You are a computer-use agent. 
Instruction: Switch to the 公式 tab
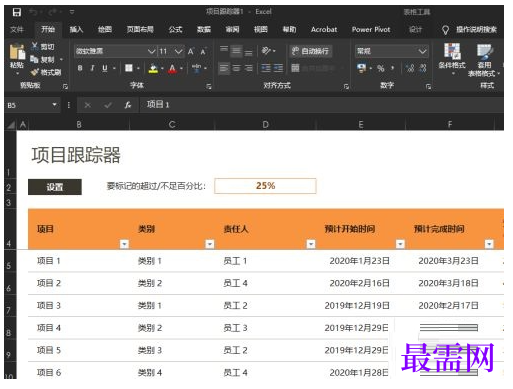tap(175, 29)
